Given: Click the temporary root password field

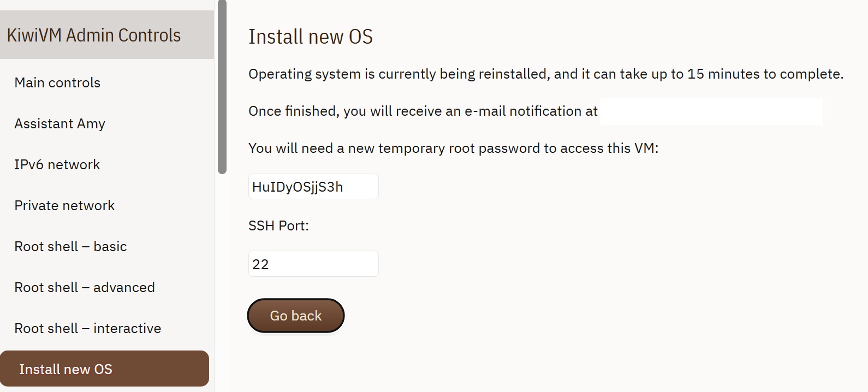Looking at the screenshot, I should tap(313, 187).
